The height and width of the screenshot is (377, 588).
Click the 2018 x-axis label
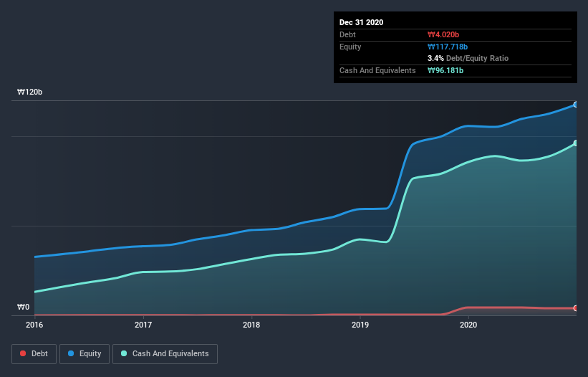(251, 325)
